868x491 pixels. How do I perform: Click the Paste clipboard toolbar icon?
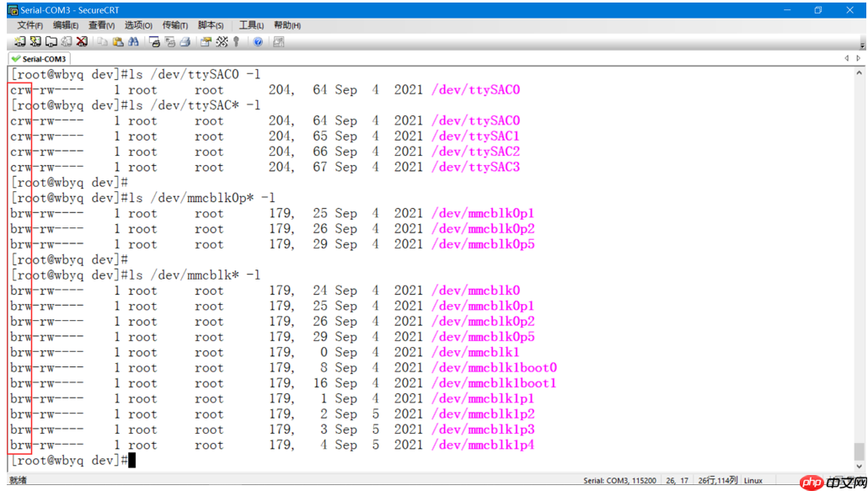click(118, 41)
